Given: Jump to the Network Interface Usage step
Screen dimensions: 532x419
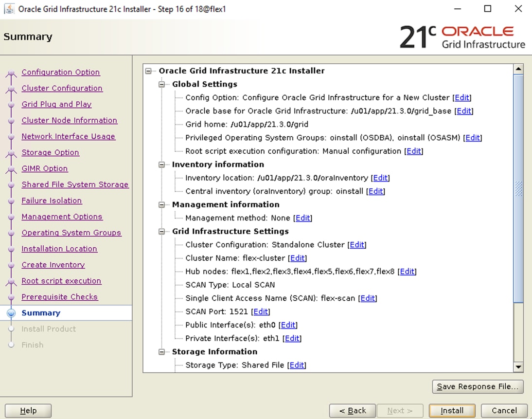Looking at the screenshot, I should point(69,136).
